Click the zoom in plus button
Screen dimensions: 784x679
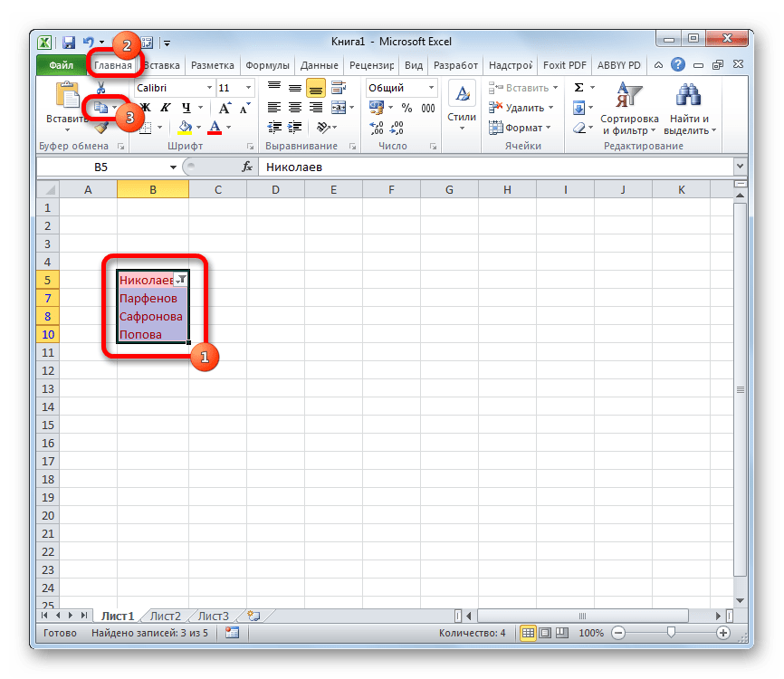723,633
